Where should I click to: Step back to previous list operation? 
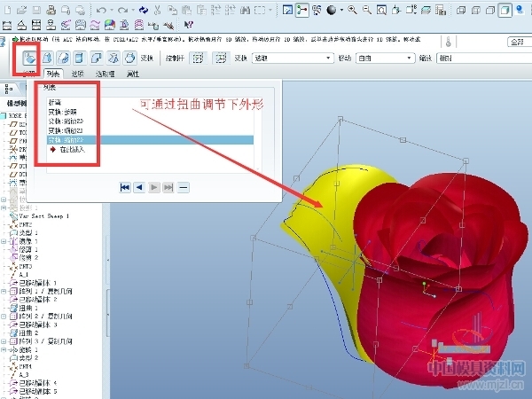pyautogui.click(x=139, y=187)
